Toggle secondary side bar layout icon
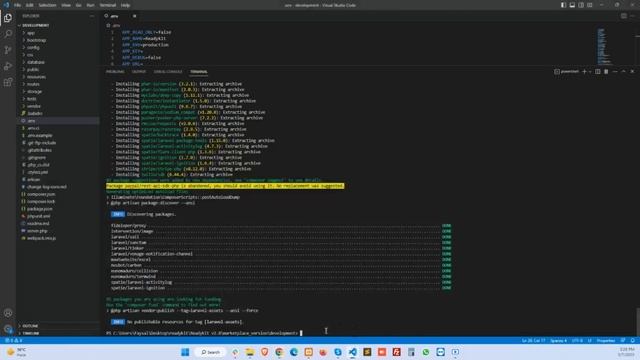Image resolution: width=640 pixels, height=360 pixels. point(581,5)
